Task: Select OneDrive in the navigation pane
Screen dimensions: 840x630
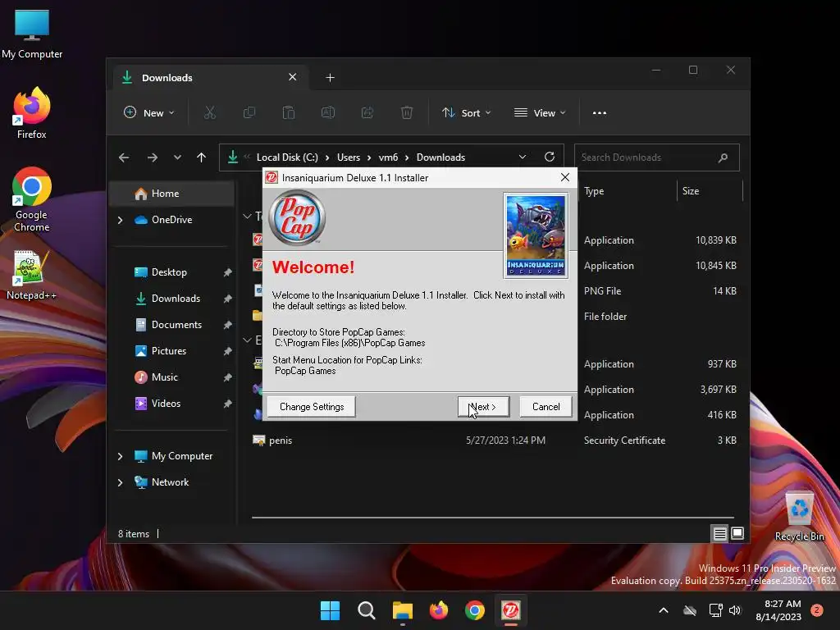Action: coord(171,220)
